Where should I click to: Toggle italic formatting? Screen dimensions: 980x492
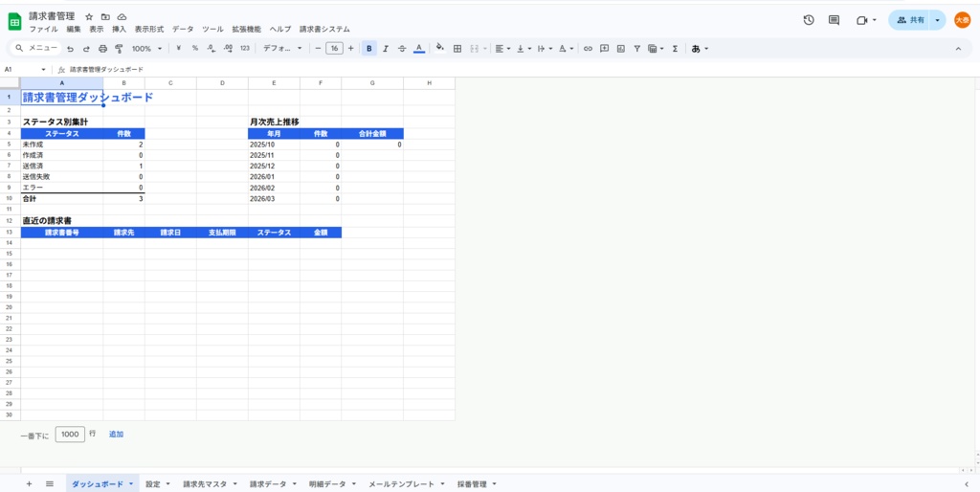click(x=386, y=48)
